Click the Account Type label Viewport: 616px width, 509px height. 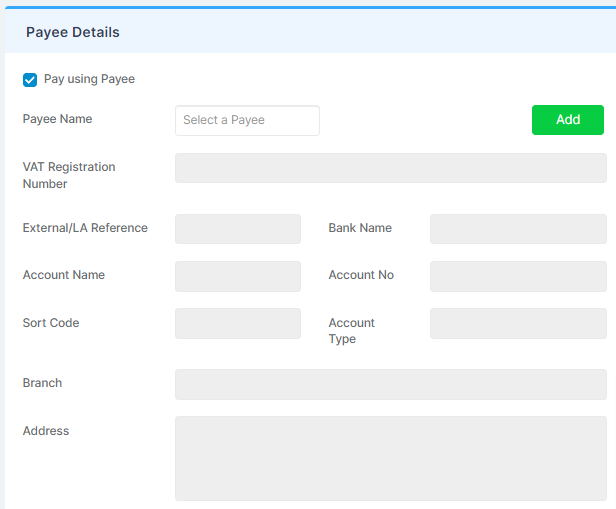[352, 331]
